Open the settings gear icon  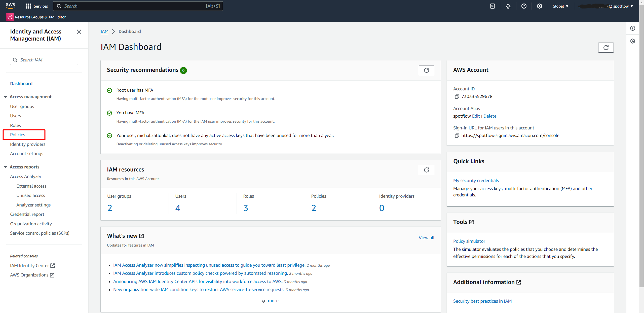[x=539, y=6]
